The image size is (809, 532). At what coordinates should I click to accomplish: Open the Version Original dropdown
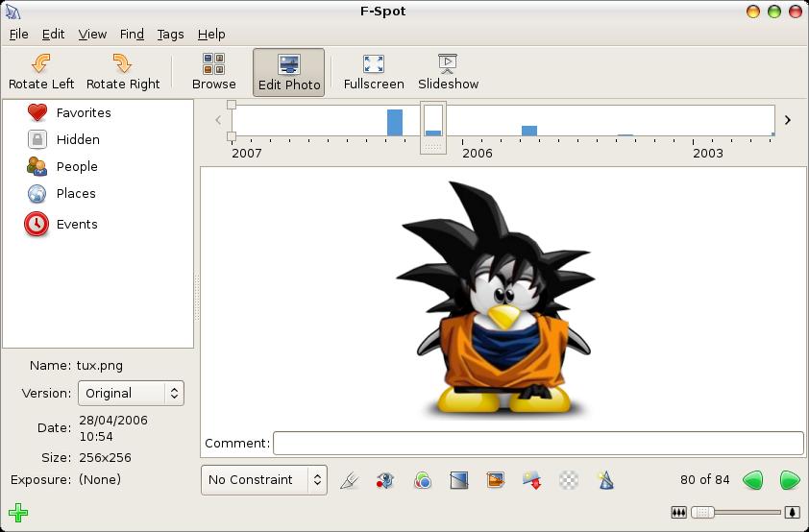click(131, 394)
